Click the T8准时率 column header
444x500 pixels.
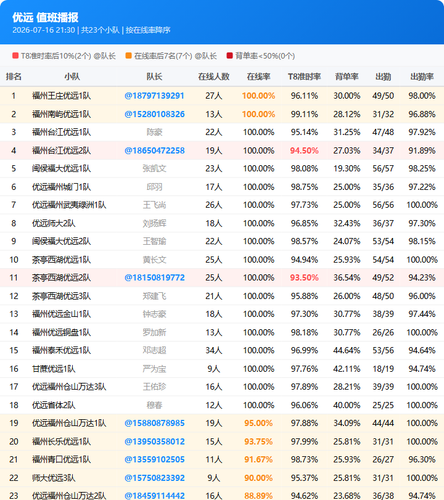click(304, 77)
